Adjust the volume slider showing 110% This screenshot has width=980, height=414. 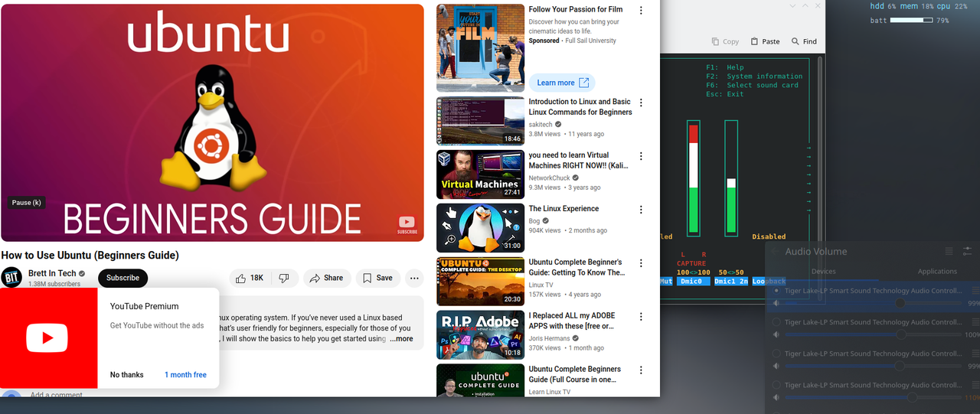pos(873,398)
